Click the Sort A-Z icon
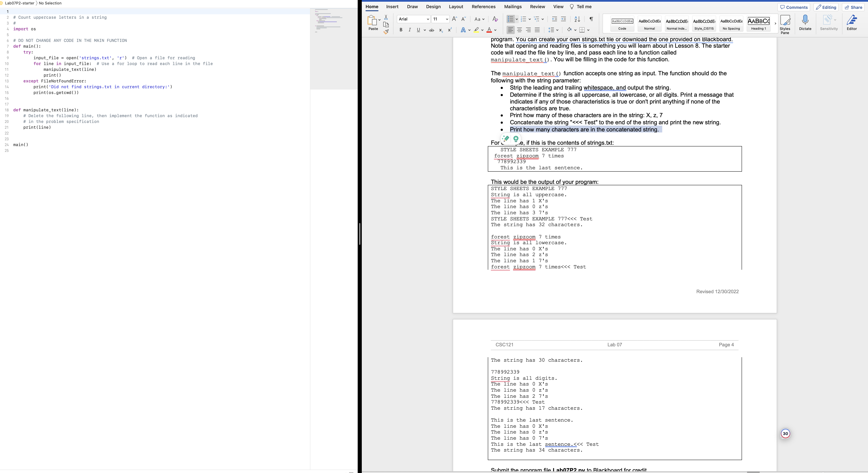This screenshot has width=868, height=473. pos(577,19)
